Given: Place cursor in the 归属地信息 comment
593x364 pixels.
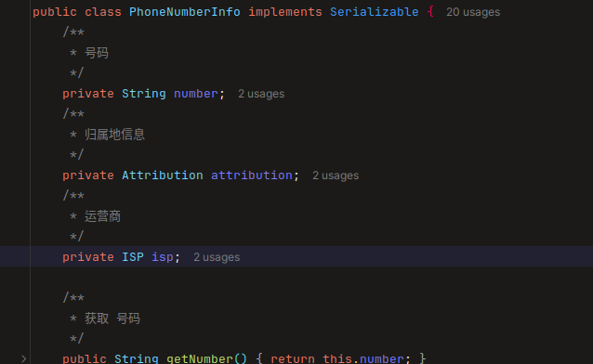Looking at the screenshot, I should pos(114,135).
